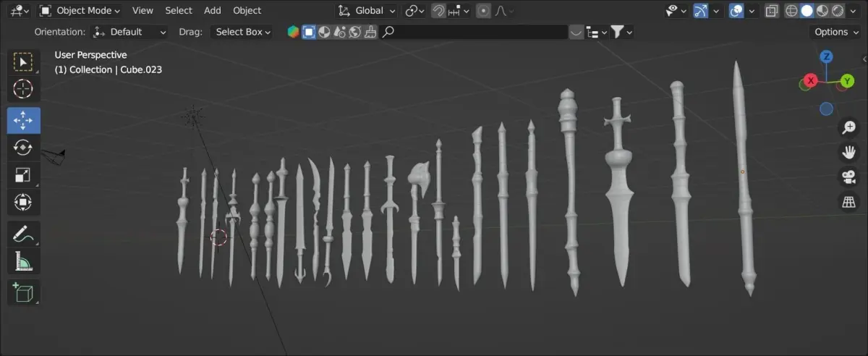Click the zoom magnifier viewport button
This screenshot has height=356, width=868.
848,128
